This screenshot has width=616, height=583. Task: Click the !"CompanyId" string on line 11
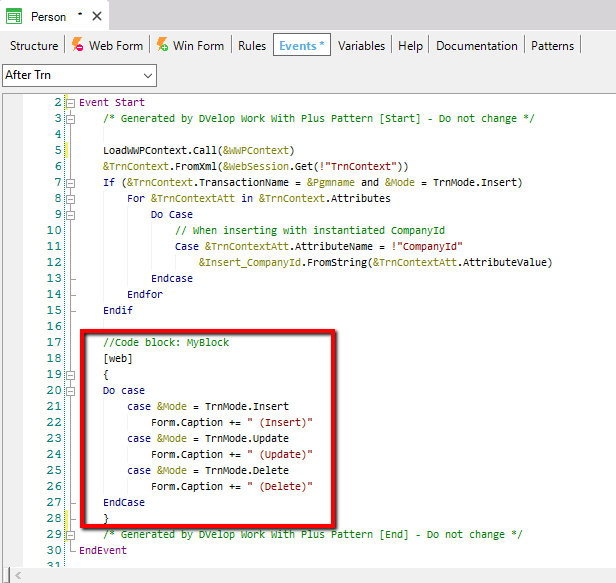pos(427,246)
